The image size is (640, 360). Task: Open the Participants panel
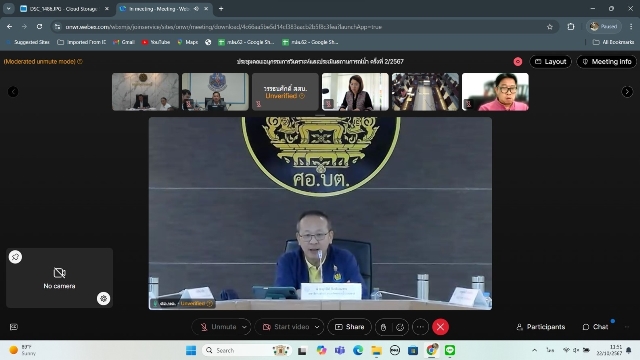pos(540,327)
